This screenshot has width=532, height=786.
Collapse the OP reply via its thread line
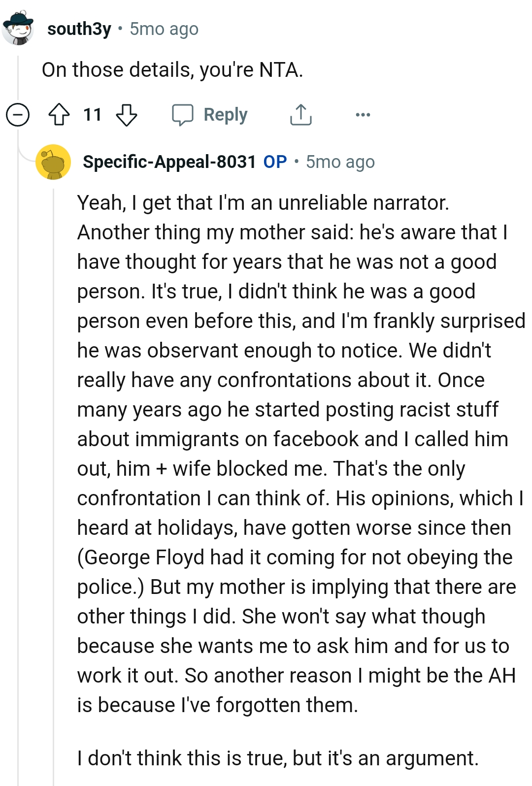pos(53,443)
